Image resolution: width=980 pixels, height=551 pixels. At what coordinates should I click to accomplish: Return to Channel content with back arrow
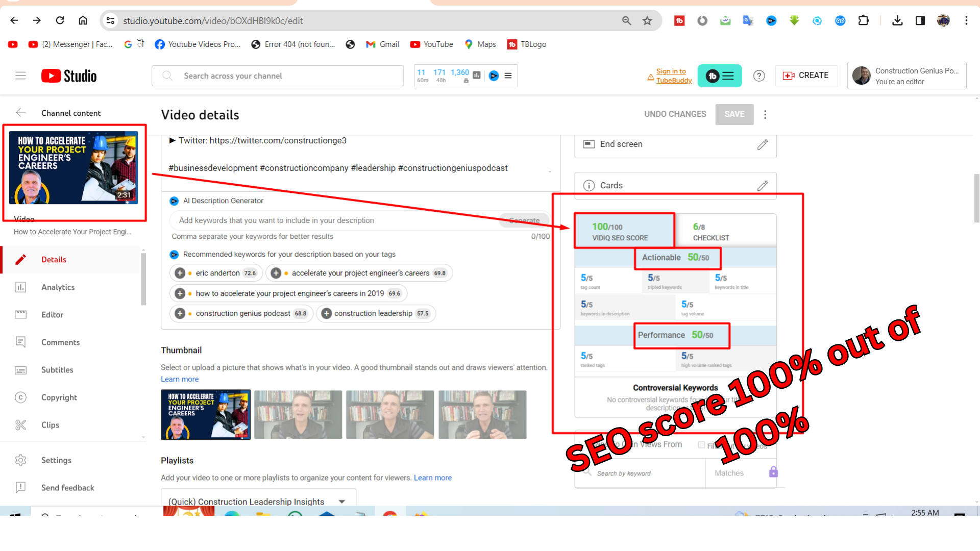click(21, 112)
